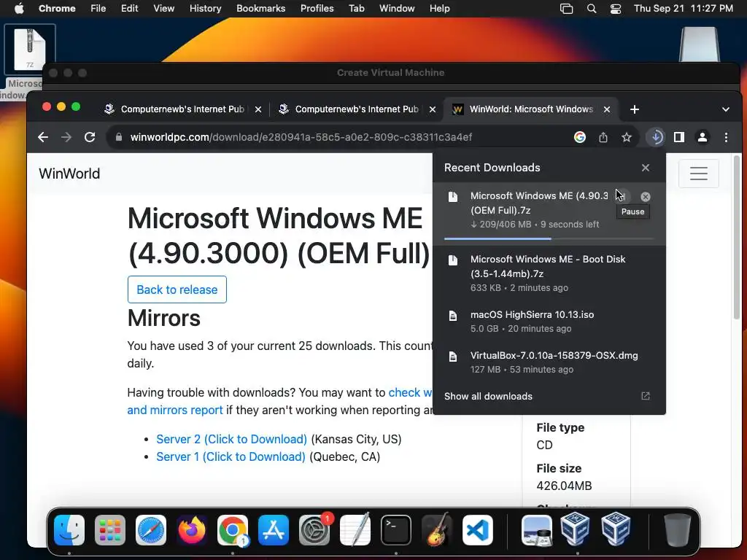Click the share page icon
Viewport: 747px width, 560px height.
tap(603, 137)
